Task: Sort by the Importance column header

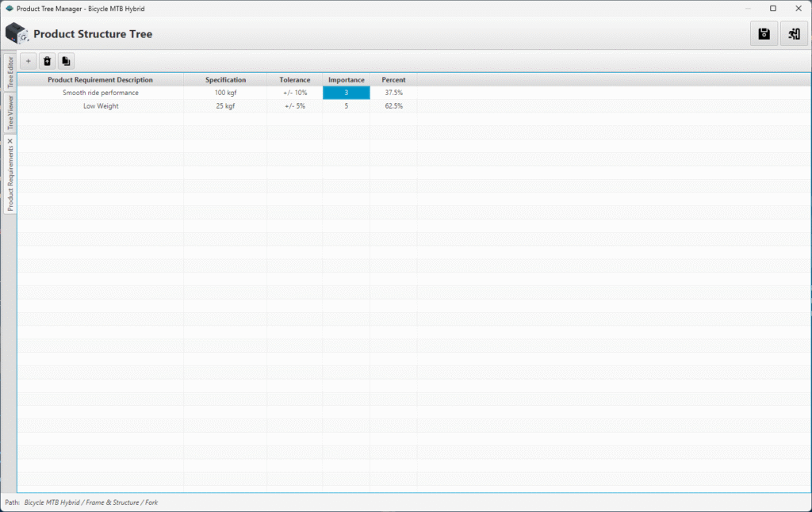Action: click(346, 80)
